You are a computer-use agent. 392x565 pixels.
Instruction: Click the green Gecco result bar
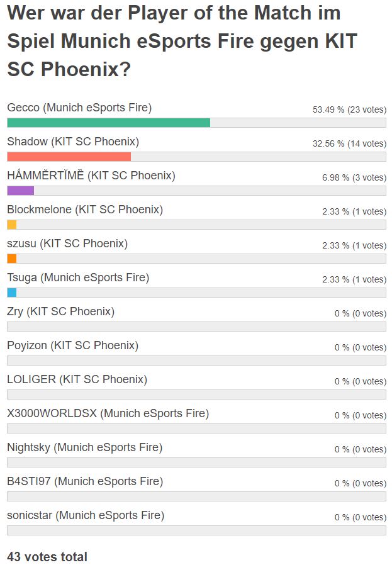point(108,123)
